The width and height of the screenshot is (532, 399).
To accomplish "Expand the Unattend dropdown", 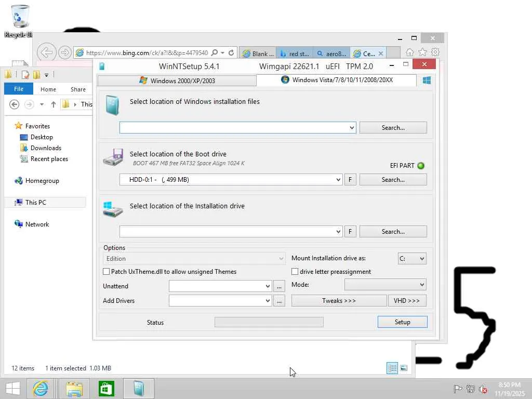I will point(268,286).
